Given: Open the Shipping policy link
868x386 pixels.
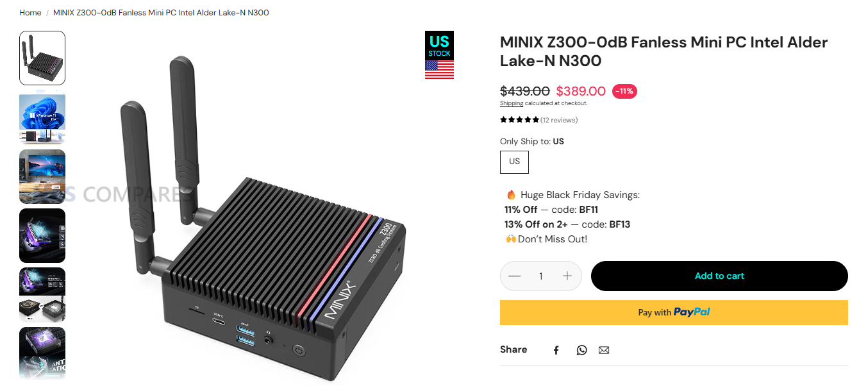Looking at the screenshot, I should pyautogui.click(x=512, y=103).
